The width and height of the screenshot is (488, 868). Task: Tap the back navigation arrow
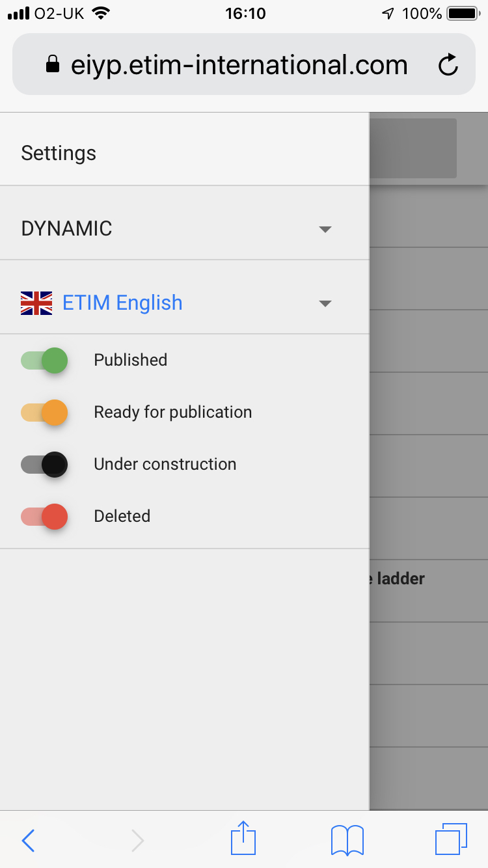[x=28, y=841]
